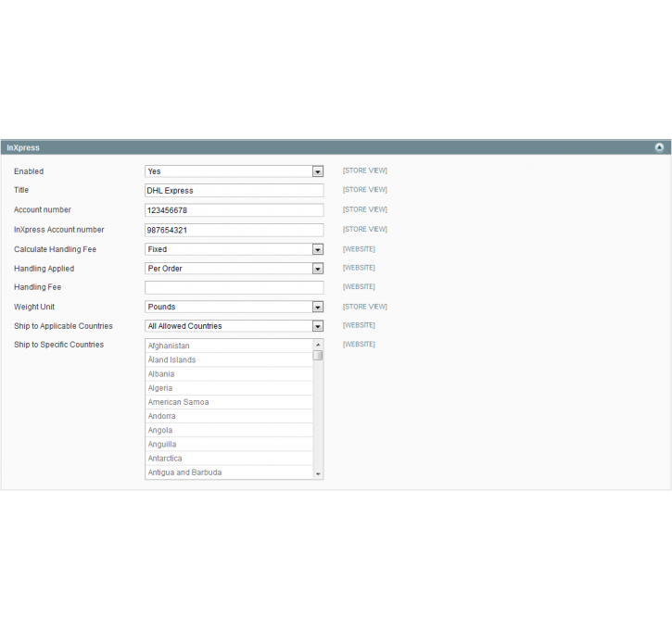Viewport: 672px width, 630px height.
Task: Click the InXpress Account number field 987654321
Action: [234, 230]
